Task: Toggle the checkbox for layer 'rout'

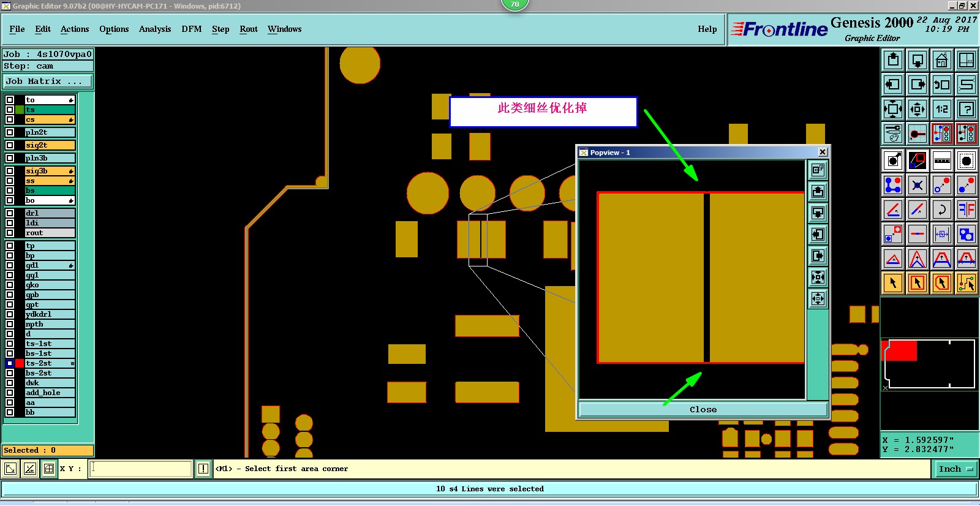Action: tap(10, 233)
